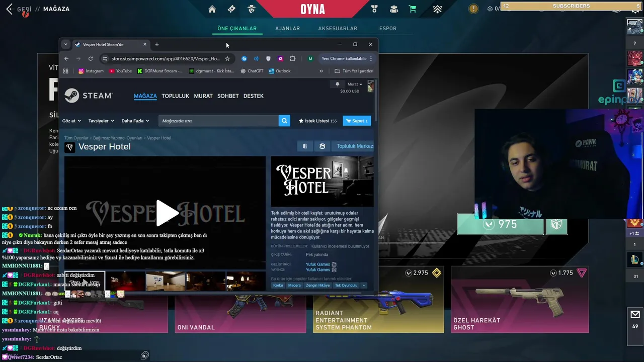The image size is (644, 362).
Task: Click the book icon beside Topluluk Merkezi
Action: point(305,146)
